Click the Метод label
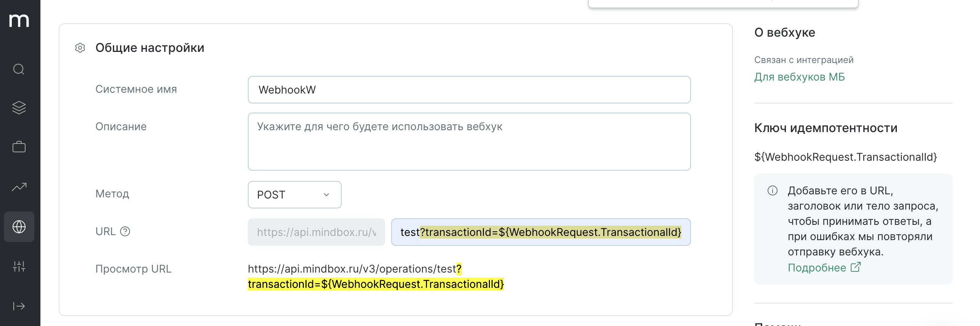 (x=112, y=194)
